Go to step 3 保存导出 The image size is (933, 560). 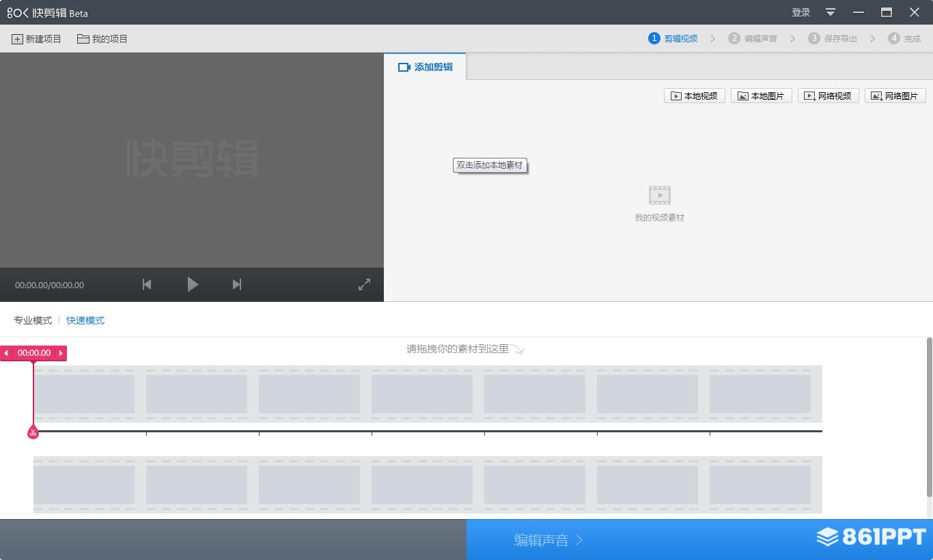(x=833, y=38)
